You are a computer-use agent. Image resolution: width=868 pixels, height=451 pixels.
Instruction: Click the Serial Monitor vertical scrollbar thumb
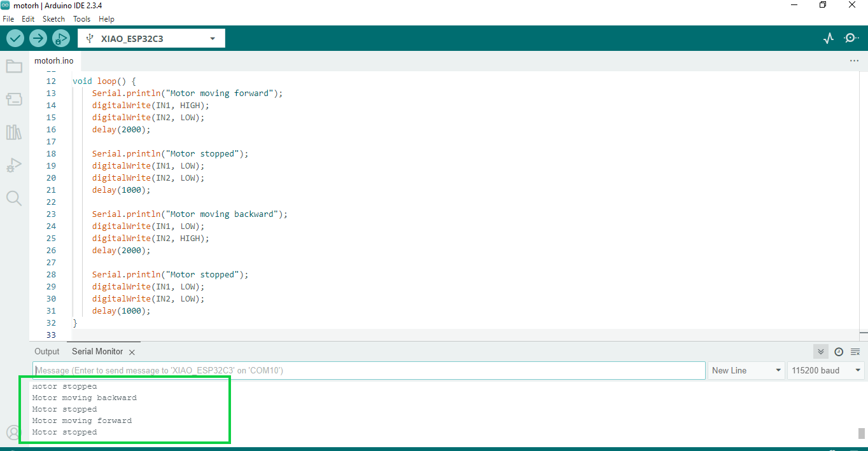[862, 433]
